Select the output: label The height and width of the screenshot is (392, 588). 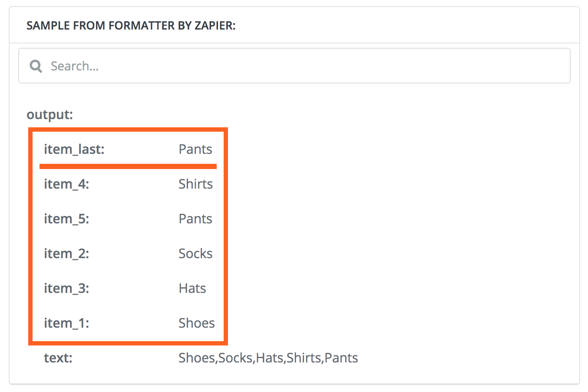pyautogui.click(x=50, y=115)
